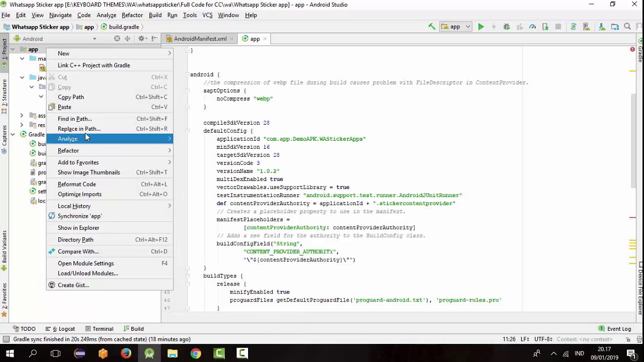
Task: Select Copy Path from context menu
Action: click(110, 97)
